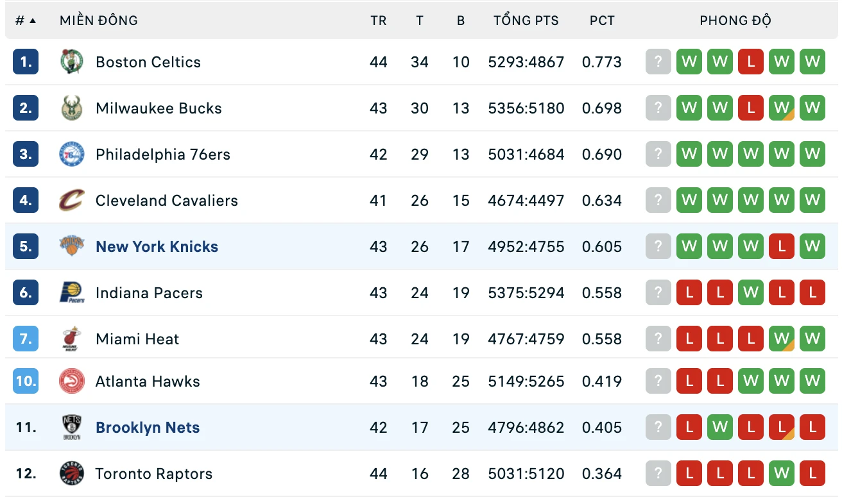Select the Atlanta Hawks logo icon
This screenshot has height=504, width=842.
(x=72, y=382)
